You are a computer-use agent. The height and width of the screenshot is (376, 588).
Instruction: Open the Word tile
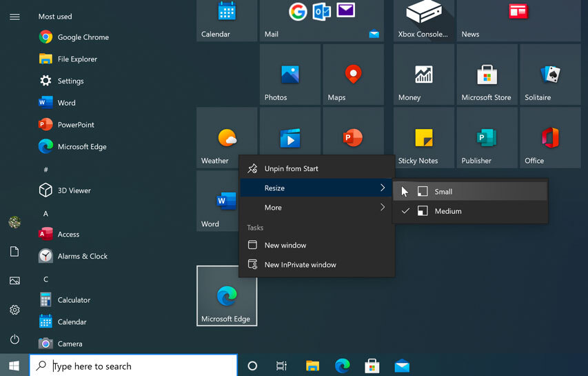coord(218,201)
